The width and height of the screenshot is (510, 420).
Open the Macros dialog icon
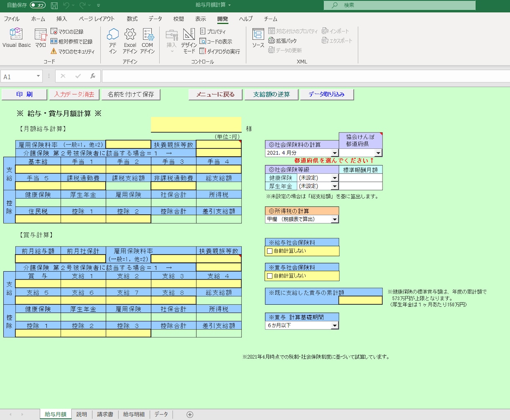[x=41, y=38]
